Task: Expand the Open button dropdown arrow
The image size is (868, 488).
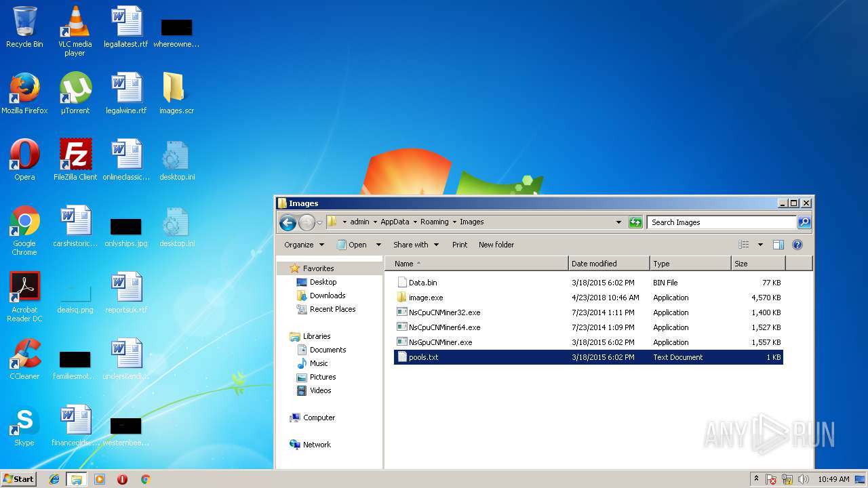Action: point(378,245)
